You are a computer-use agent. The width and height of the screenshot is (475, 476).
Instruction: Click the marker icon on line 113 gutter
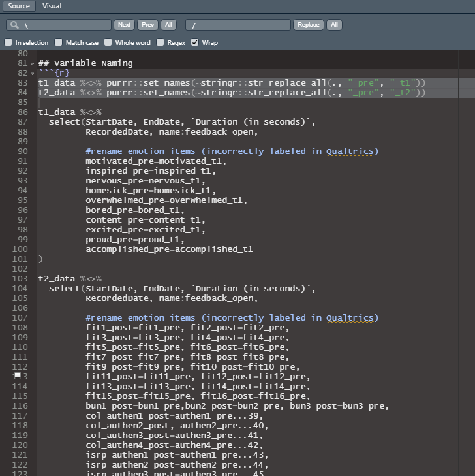(x=18, y=375)
